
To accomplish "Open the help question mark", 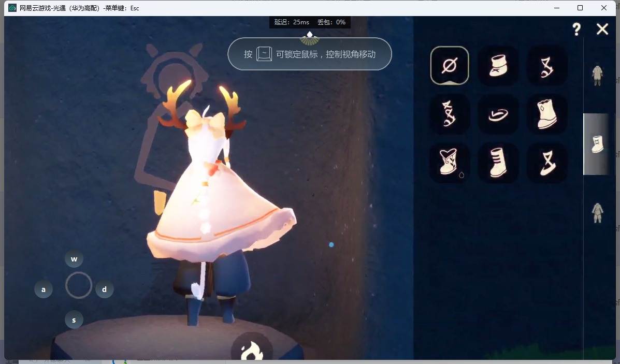I will tap(576, 30).
